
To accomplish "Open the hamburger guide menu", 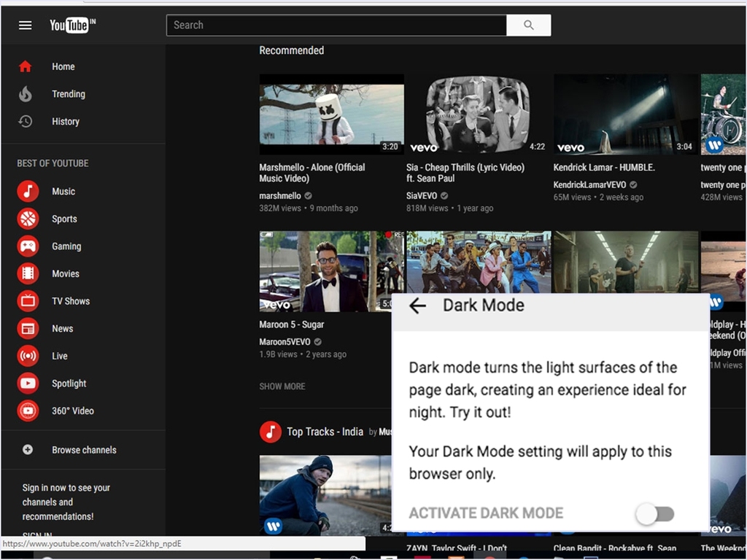I will click(x=26, y=26).
